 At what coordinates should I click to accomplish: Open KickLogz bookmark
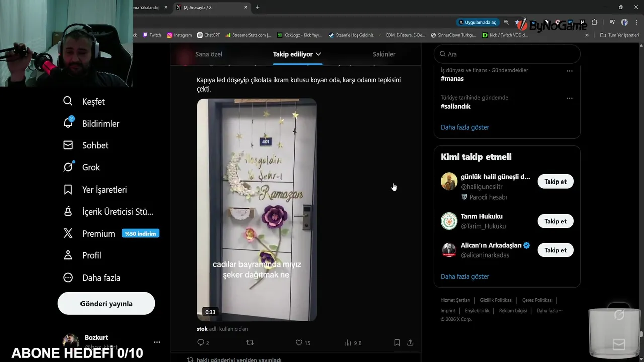click(300, 35)
